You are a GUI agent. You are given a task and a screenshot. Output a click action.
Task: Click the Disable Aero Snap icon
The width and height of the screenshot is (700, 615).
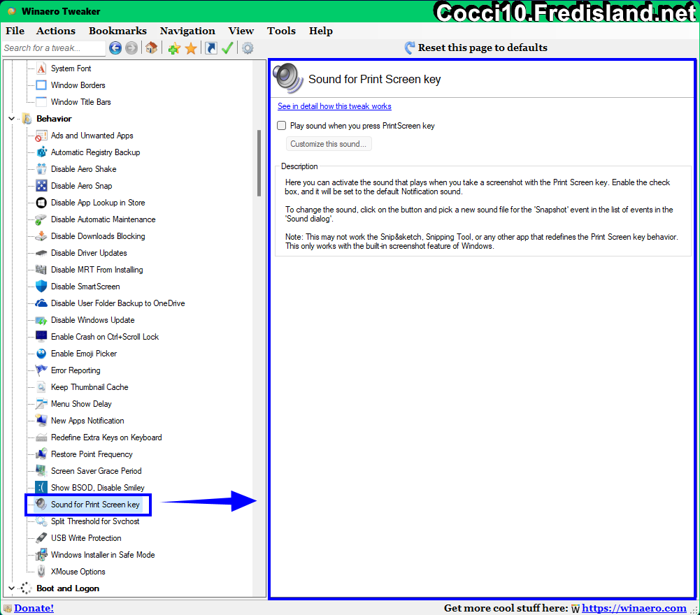pyautogui.click(x=41, y=186)
